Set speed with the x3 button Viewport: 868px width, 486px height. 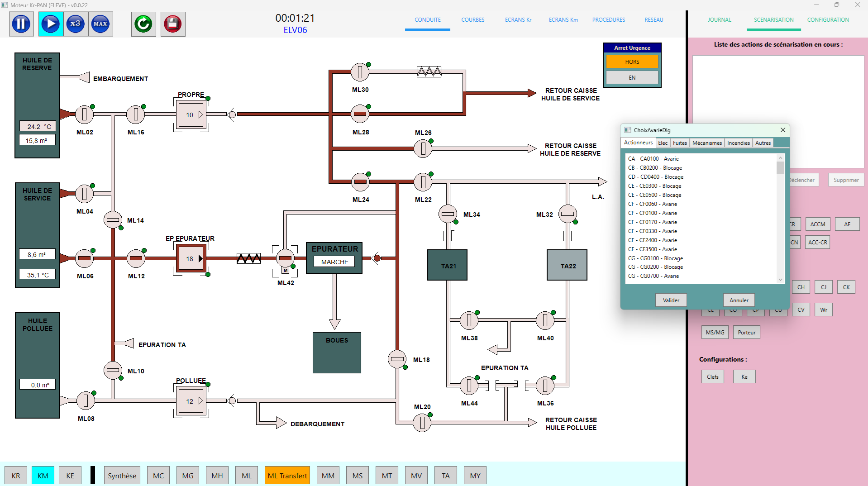76,24
